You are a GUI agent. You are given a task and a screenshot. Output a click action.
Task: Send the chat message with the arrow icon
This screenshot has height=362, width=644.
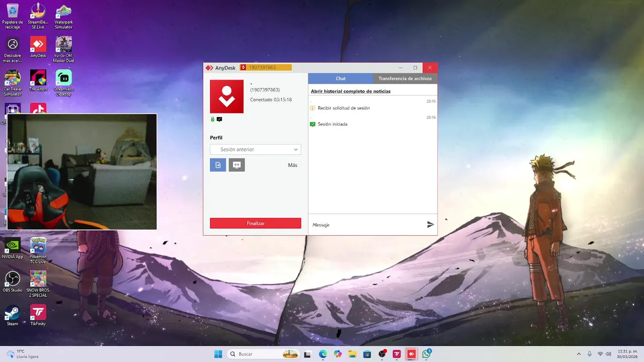(x=430, y=225)
